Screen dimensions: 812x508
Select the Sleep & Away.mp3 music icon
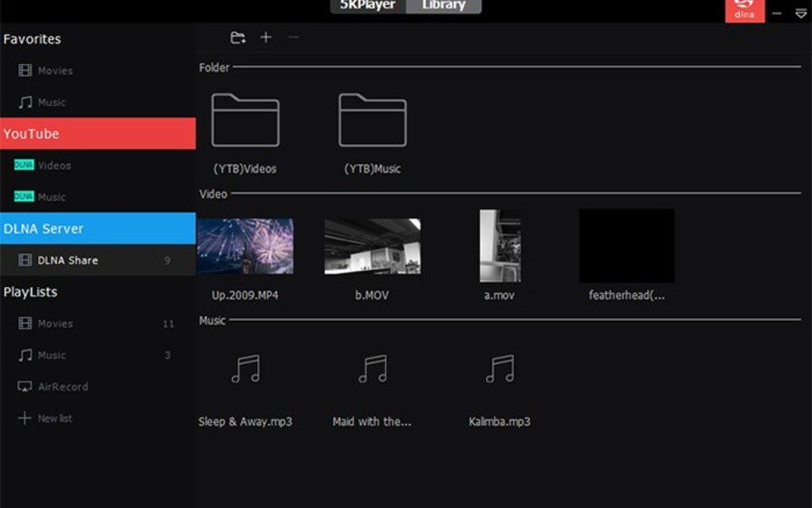(x=246, y=368)
